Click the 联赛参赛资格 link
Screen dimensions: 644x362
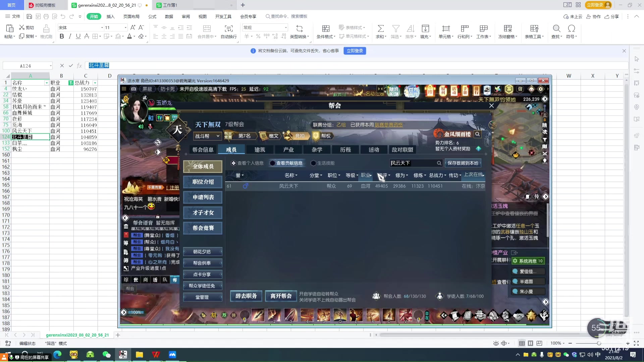[388, 125]
